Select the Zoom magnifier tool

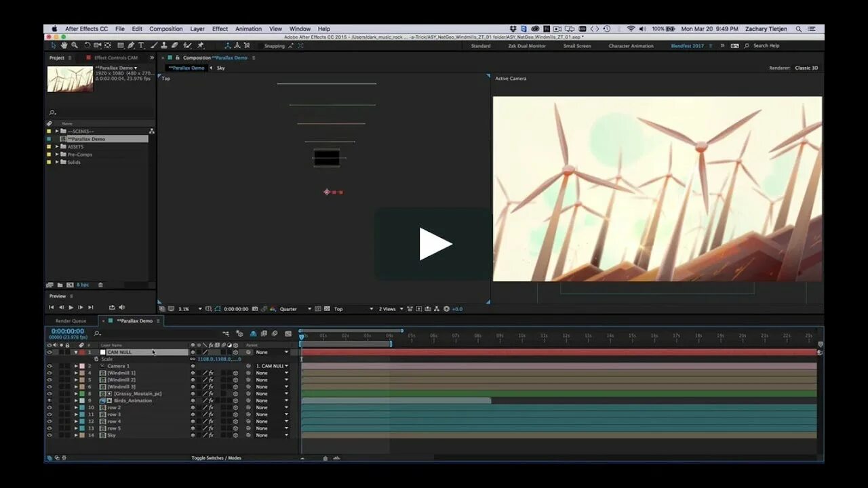[74, 45]
